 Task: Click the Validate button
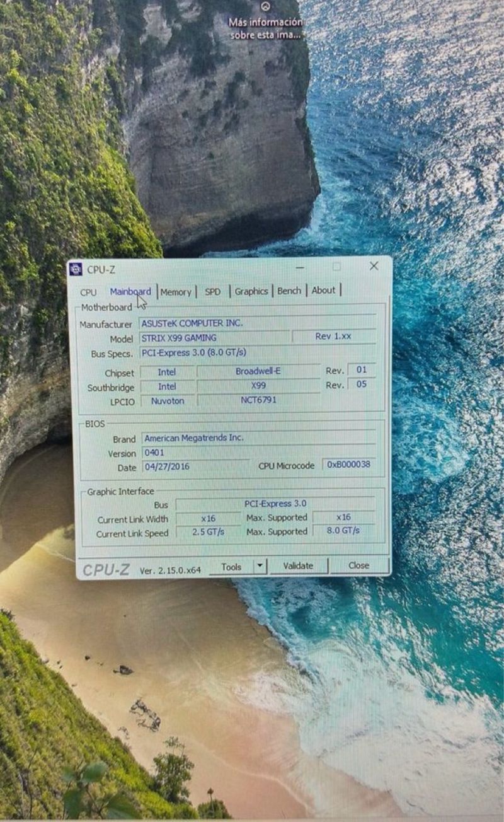[x=298, y=565]
